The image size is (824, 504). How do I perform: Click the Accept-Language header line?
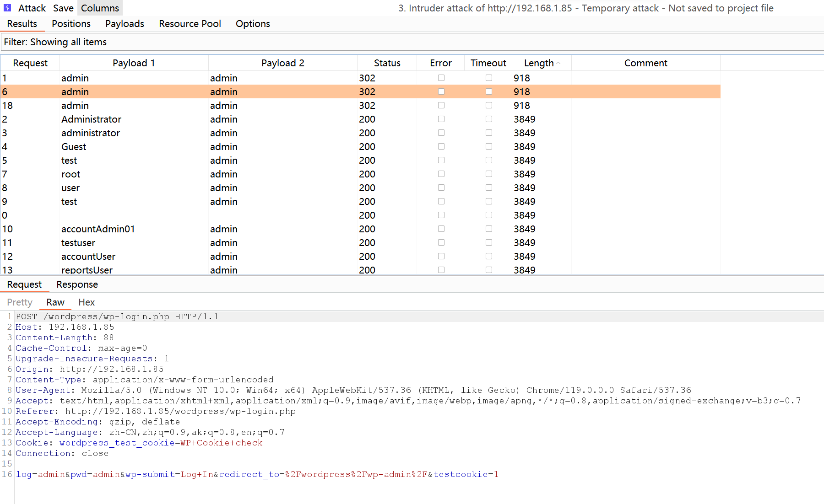tap(150, 432)
